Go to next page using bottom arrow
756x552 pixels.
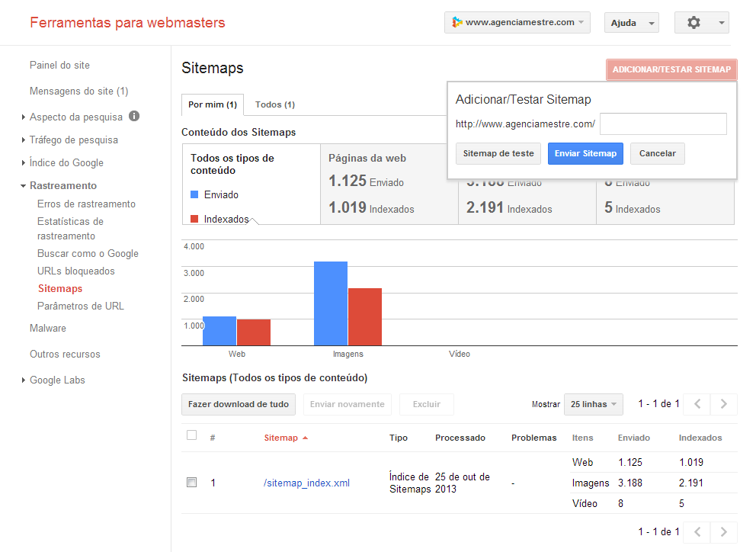coord(723,531)
